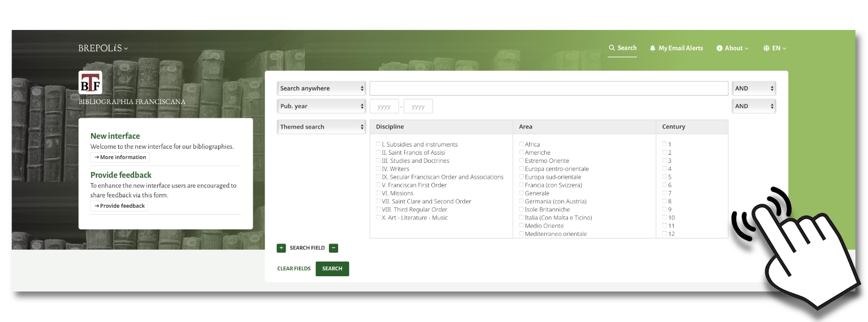Open the Themed search dropdown

click(x=321, y=127)
